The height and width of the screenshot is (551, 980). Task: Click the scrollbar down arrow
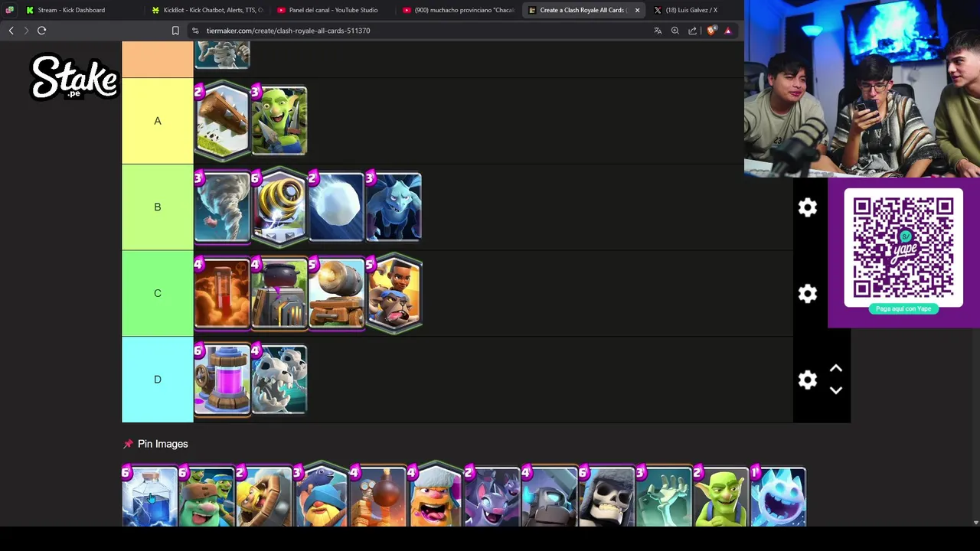[975, 523]
